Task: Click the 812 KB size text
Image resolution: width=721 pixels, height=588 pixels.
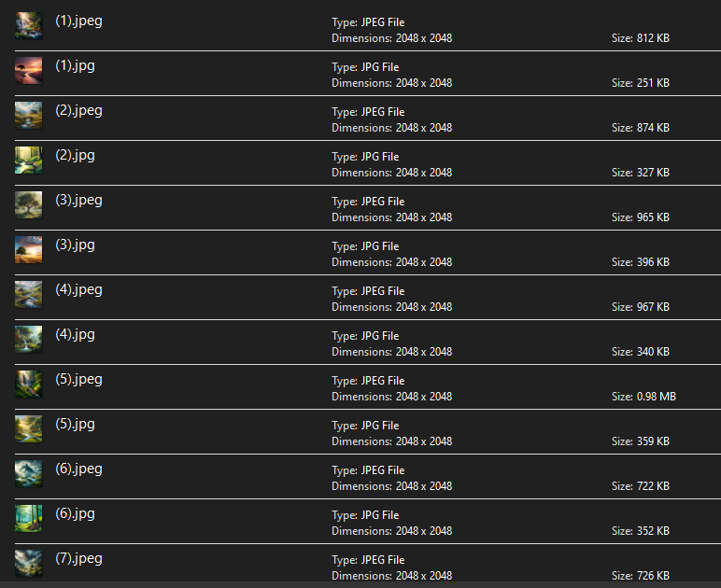Action: pos(641,38)
